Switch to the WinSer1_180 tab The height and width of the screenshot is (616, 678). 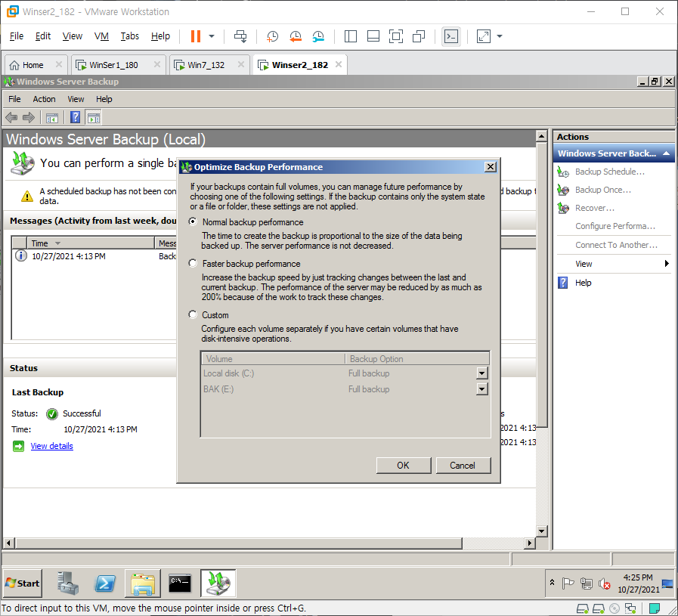click(x=113, y=65)
